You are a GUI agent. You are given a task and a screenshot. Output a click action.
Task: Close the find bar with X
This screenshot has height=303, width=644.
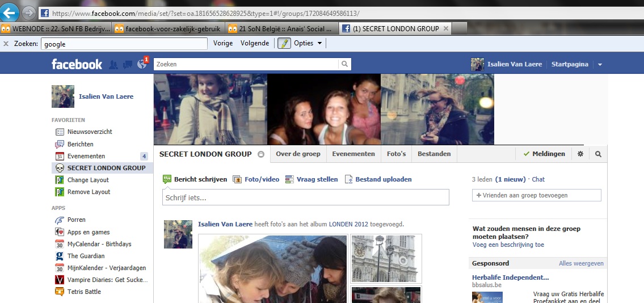tap(6, 44)
